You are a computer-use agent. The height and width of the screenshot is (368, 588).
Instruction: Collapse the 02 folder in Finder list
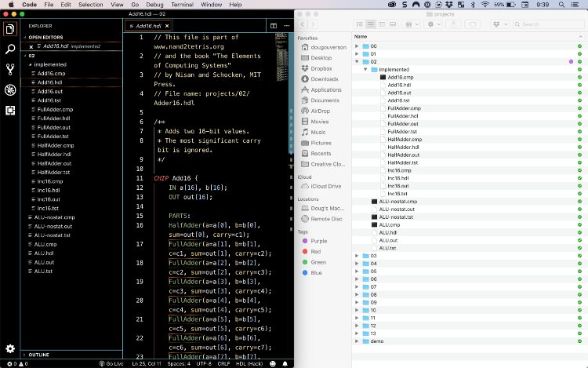(358, 61)
